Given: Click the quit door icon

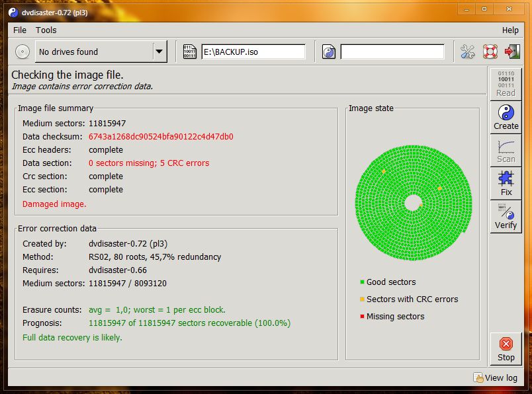Looking at the screenshot, I should pyautogui.click(x=512, y=52).
